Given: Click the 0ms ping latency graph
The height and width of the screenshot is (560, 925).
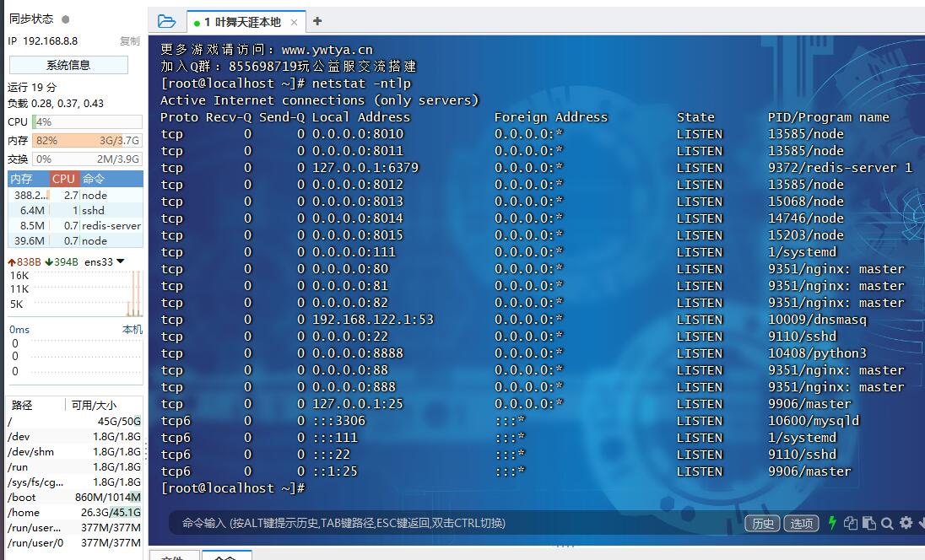Looking at the screenshot, I should point(75,359).
